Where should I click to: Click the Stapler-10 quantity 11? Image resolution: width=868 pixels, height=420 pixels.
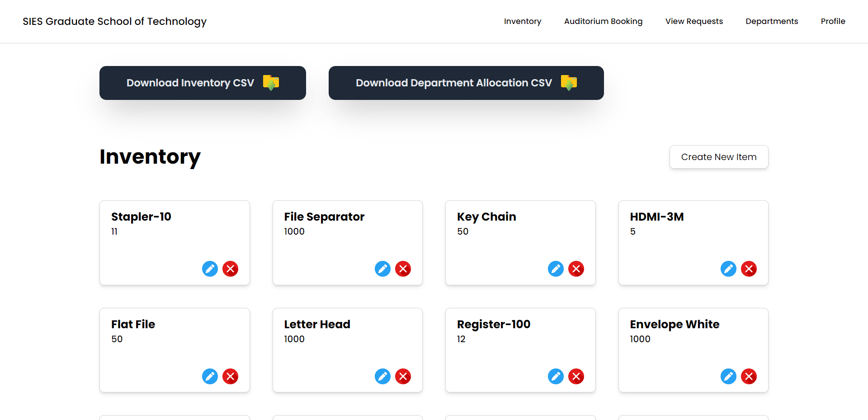tap(114, 231)
